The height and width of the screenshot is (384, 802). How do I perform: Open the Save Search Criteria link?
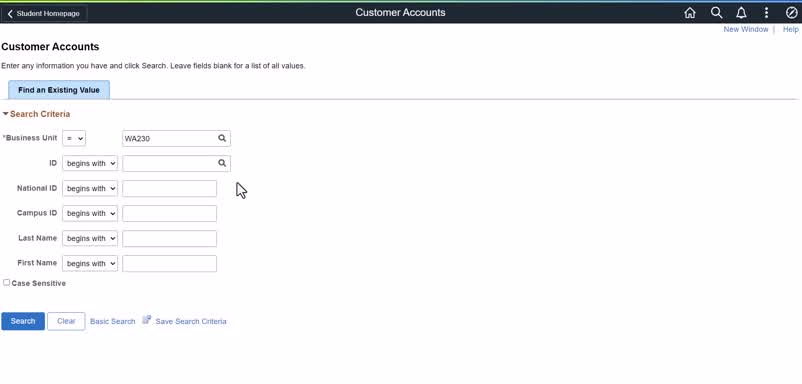(191, 322)
